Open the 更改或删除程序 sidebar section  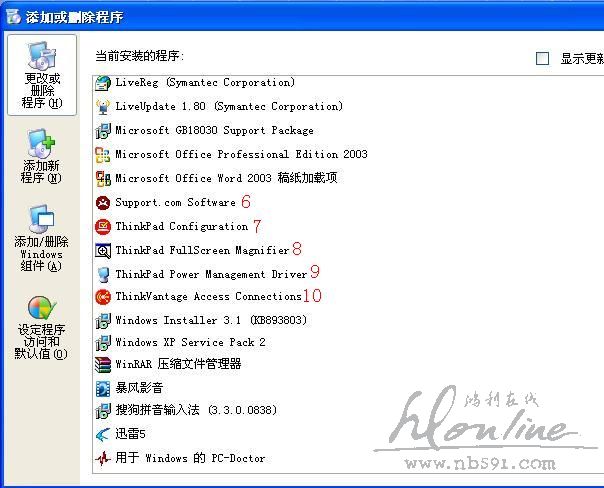42,75
